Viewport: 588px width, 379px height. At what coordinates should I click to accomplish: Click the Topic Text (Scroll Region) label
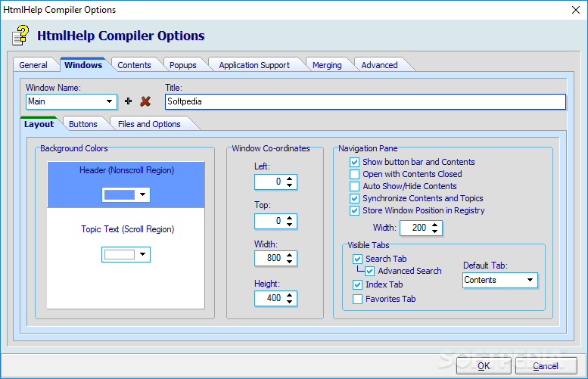(127, 229)
